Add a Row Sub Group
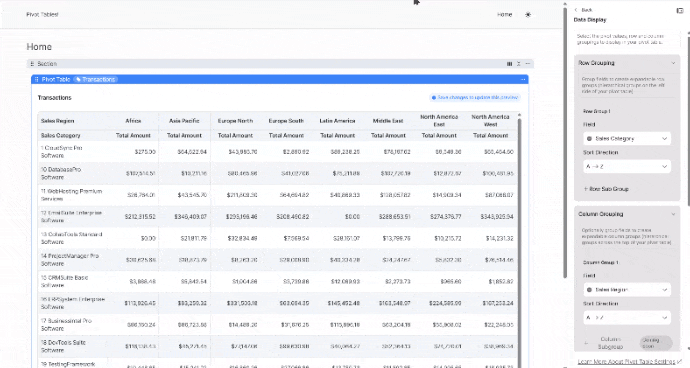The height and width of the screenshot is (368, 690). click(x=606, y=189)
